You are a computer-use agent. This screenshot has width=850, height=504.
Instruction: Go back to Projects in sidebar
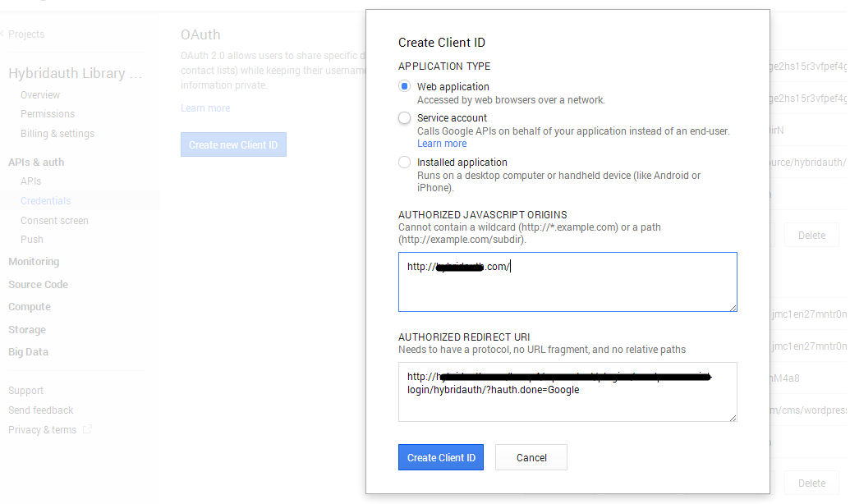click(26, 34)
